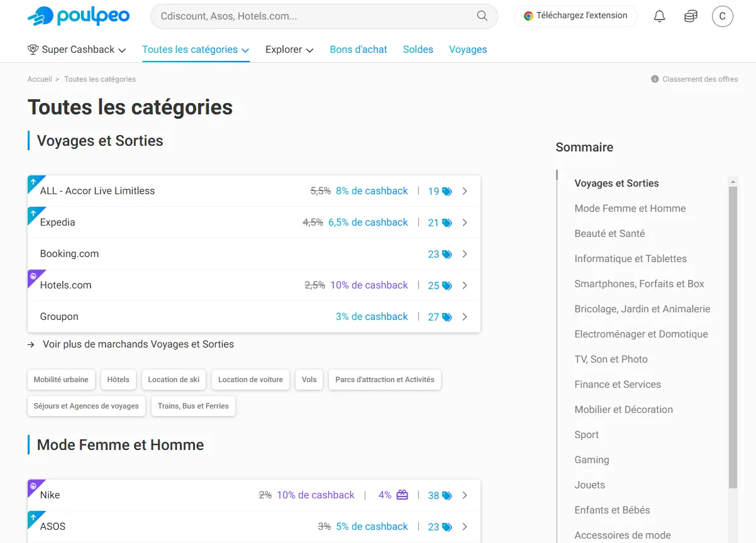The height and width of the screenshot is (543, 756).
Task: Jump to Gaming in Sommaire
Action: click(592, 459)
